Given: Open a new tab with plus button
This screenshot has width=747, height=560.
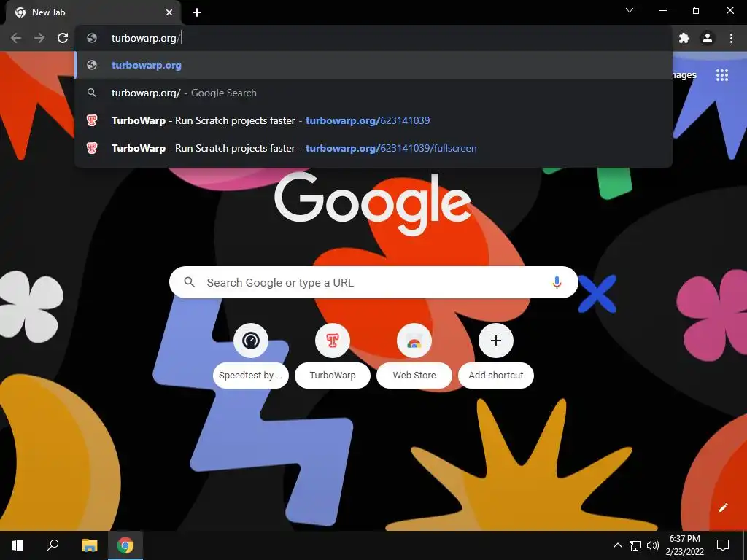Looking at the screenshot, I should [x=197, y=12].
